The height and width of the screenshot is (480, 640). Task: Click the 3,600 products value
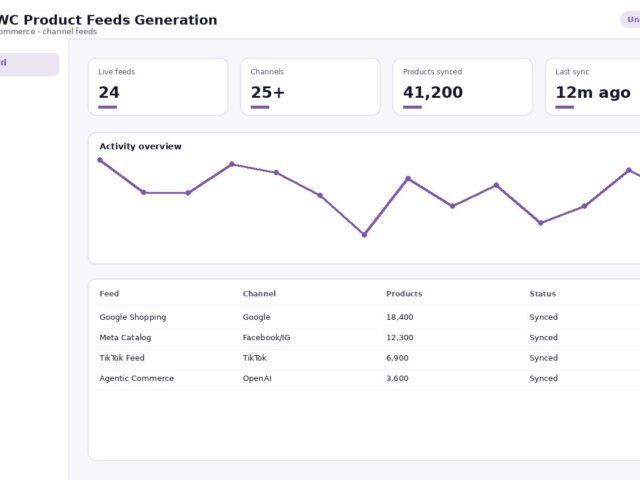(397, 378)
